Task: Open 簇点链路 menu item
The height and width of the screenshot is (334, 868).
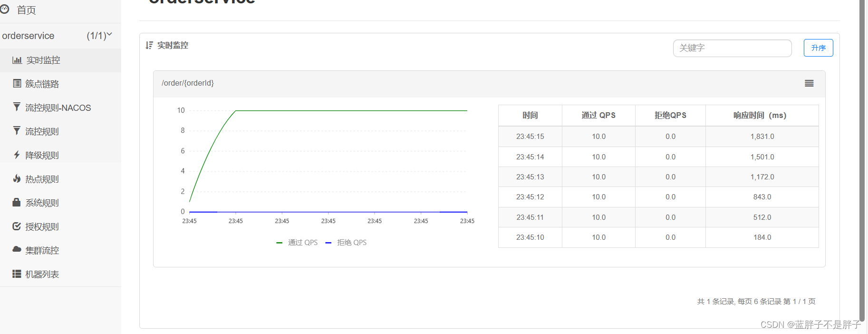Action: click(x=42, y=84)
